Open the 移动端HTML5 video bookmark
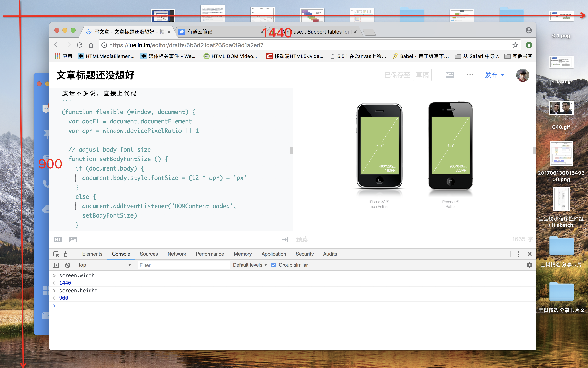588x368 pixels. tap(295, 56)
